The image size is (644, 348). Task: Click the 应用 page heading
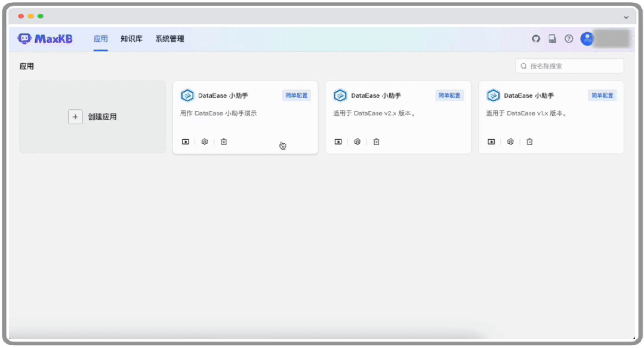[27, 66]
